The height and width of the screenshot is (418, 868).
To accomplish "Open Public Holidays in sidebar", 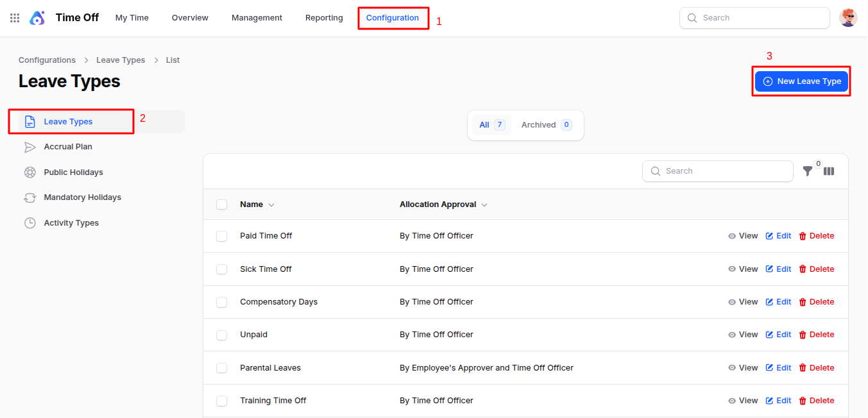I will pyautogui.click(x=73, y=172).
